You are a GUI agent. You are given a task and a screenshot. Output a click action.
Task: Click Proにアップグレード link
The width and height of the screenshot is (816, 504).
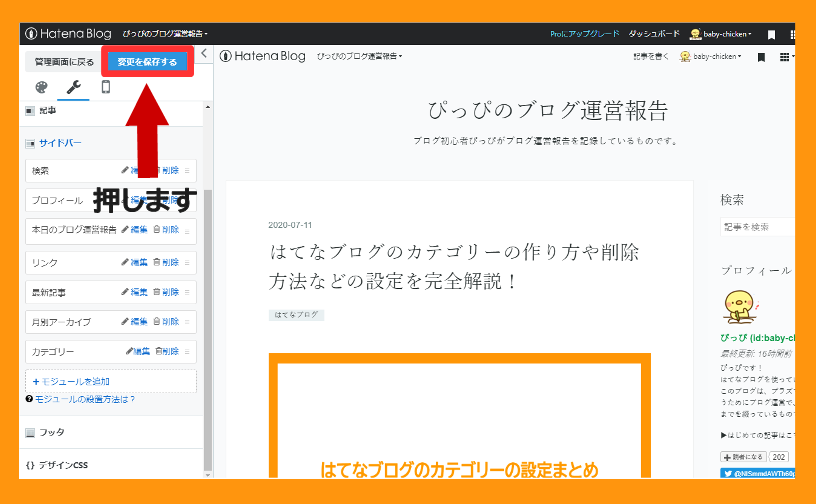(x=584, y=34)
